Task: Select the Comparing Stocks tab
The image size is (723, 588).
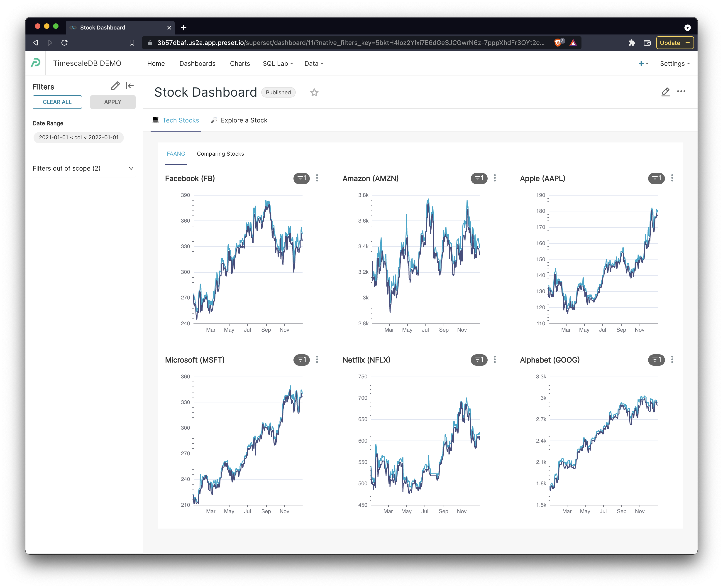Action: coord(220,153)
